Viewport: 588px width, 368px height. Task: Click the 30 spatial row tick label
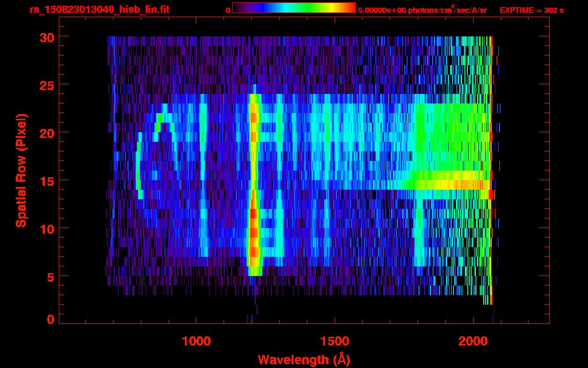[x=47, y=37]
